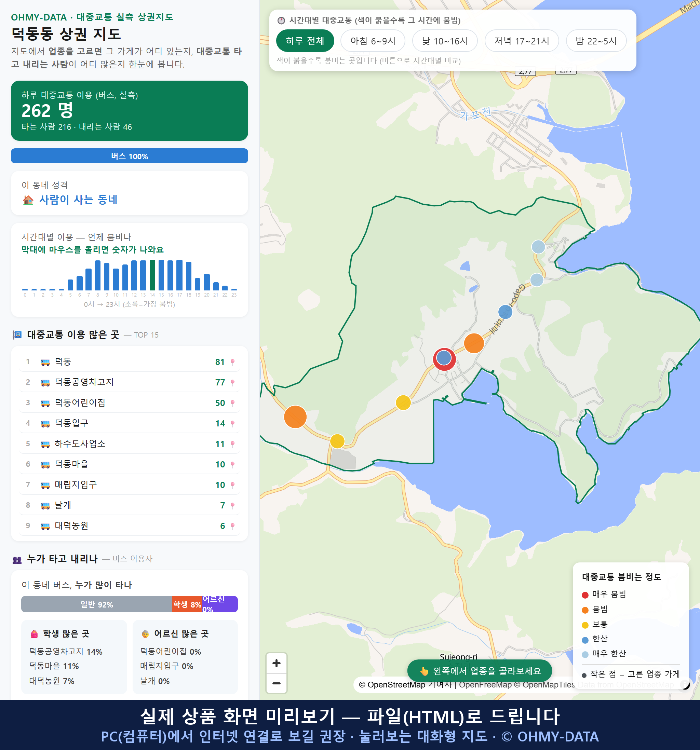
Task: Select the 덕동공영차고지 stop row
Action: coord(130,382)
